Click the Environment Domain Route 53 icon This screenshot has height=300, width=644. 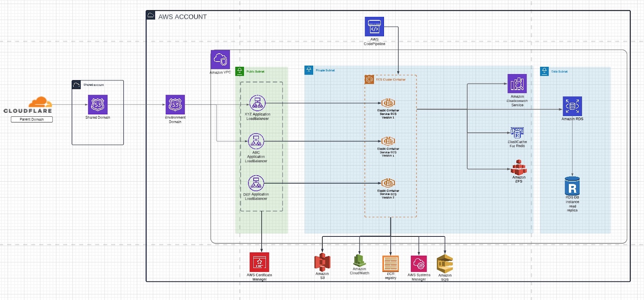pyautogui.click(x=175, y=105)
